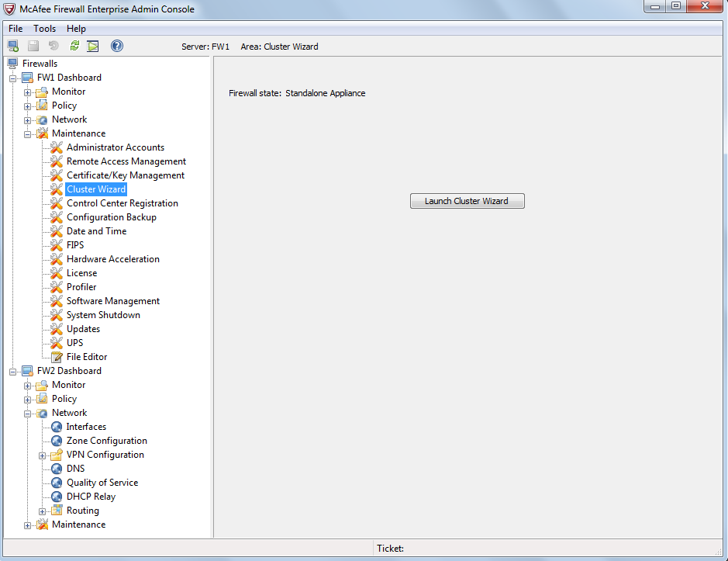Click the FW1 Dashboard monitor icon

[x=28, y=78]
